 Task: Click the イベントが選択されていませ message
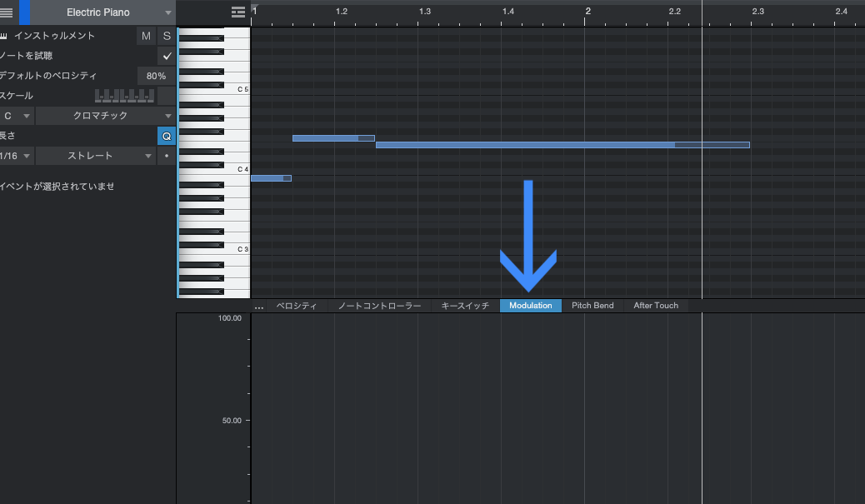point(57,187)
